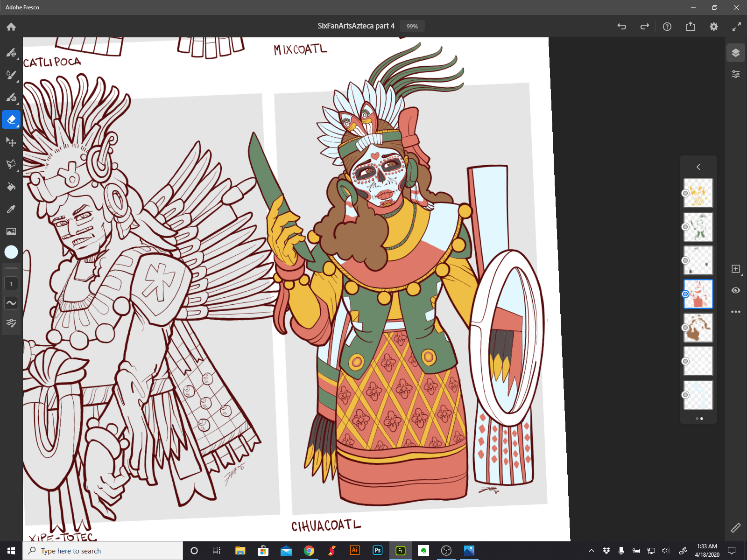
Task: Toggle visibility of the selected layer
Action: pyautogui.click(x=736, y=290)
